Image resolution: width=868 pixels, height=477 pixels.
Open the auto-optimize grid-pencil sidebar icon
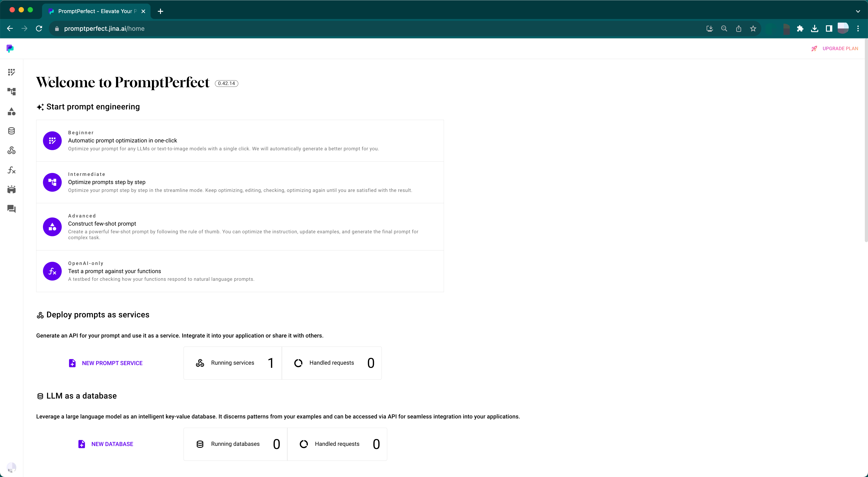click(12, 72)
